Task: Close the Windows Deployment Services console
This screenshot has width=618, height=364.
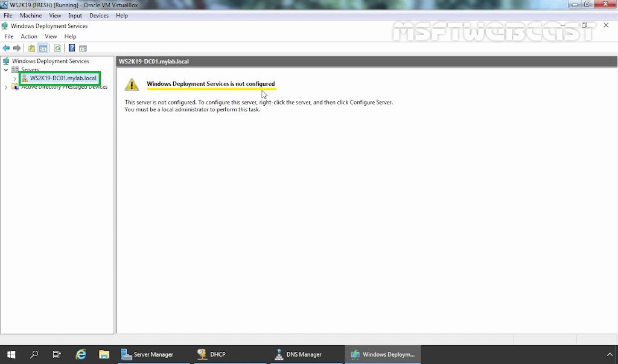Action: pyautogui.click(x=606, y=25)
